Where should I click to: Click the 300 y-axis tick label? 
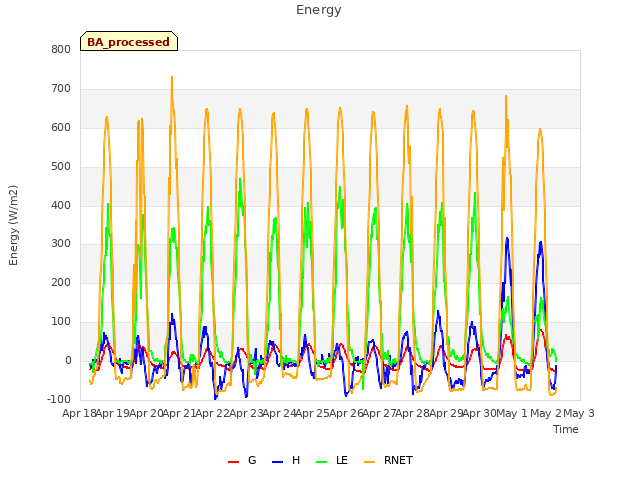(x=61, y=244)
